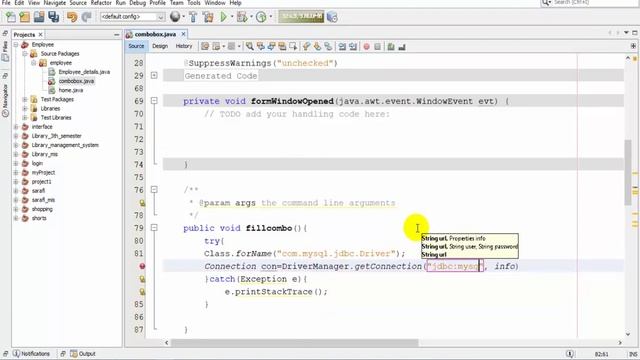Screen dimensions: 640x360
Task: Open the Navigate menu
Action: click(54, 3)
